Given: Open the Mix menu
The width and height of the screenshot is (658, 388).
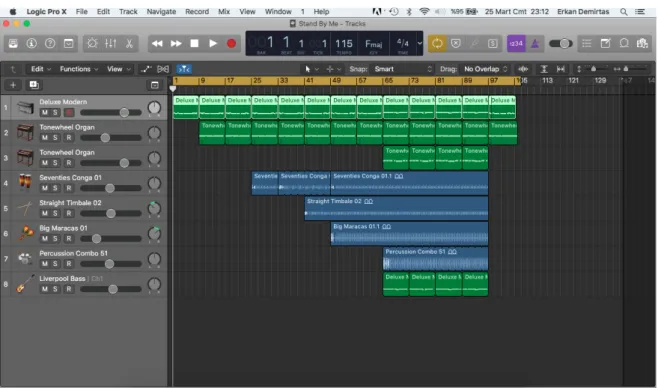Looking at the screenshot, I should pos(224,12).
